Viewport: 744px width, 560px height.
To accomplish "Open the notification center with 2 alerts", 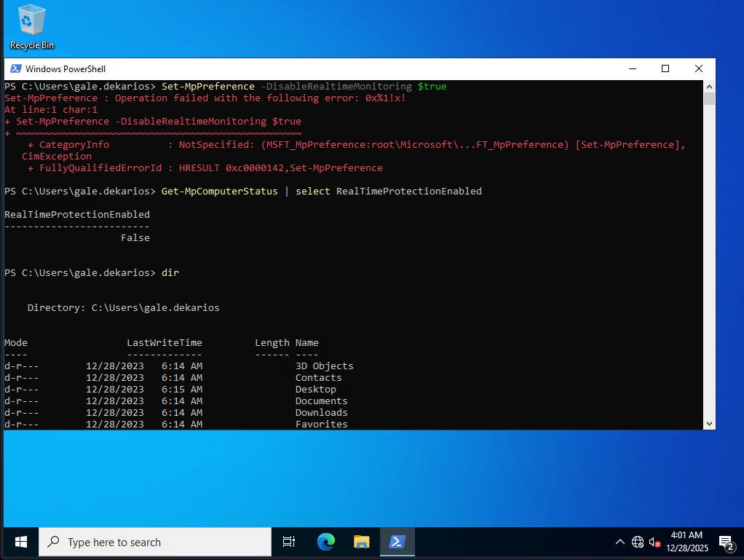I will pos(726,542).
